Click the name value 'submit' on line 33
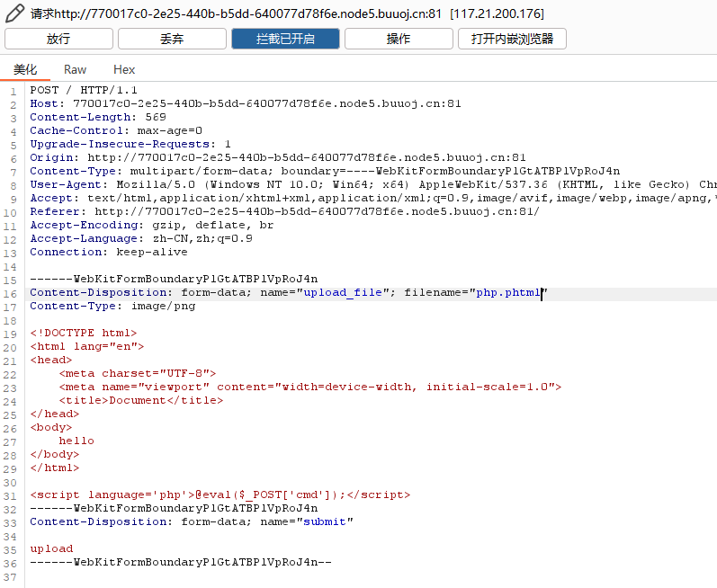The image size is (717, 588). tap(325, 521)
